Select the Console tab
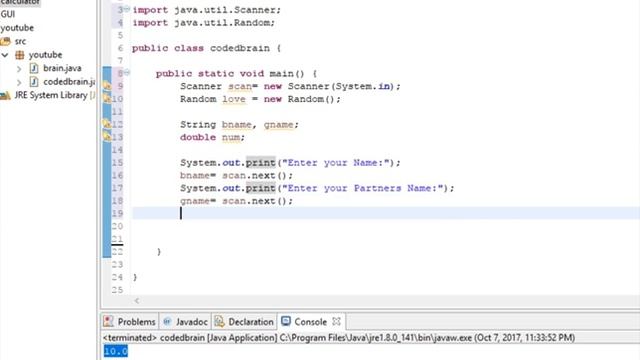The height and width of the screenshot is (360, 640). coord(310,322)
